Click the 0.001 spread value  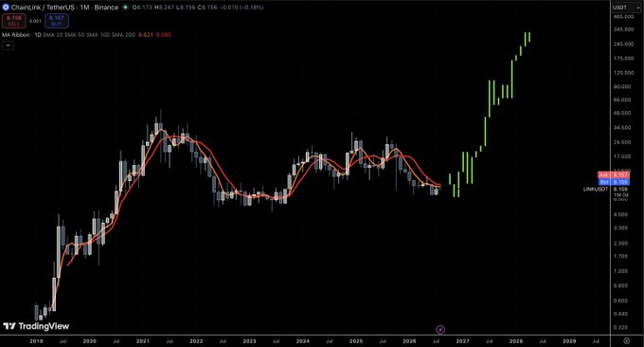[35, 21]
